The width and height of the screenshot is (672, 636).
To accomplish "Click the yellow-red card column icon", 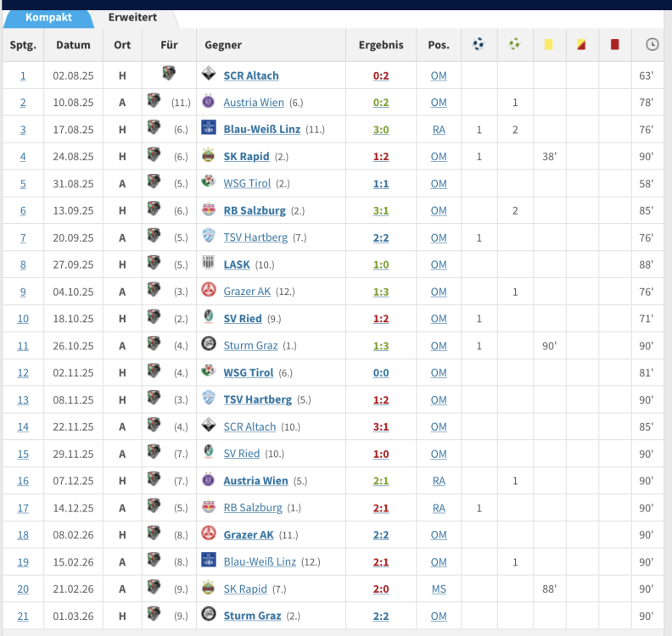I will tap(581, 45).
